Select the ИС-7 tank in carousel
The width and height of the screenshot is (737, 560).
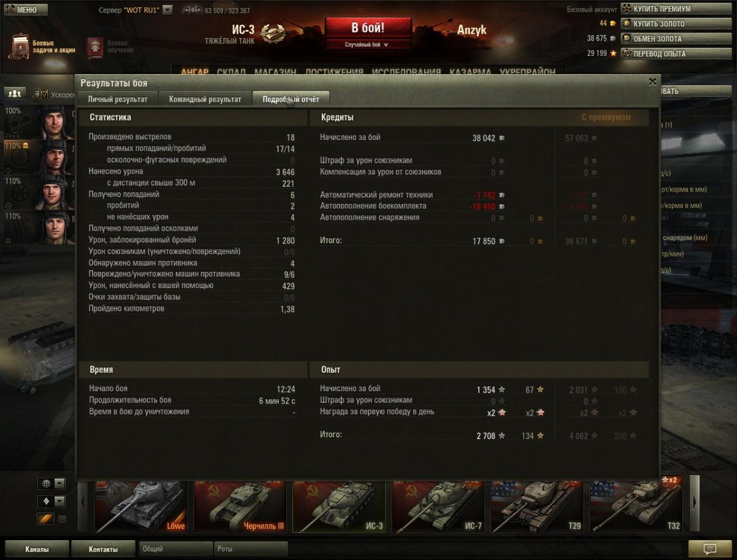[439, 505]
